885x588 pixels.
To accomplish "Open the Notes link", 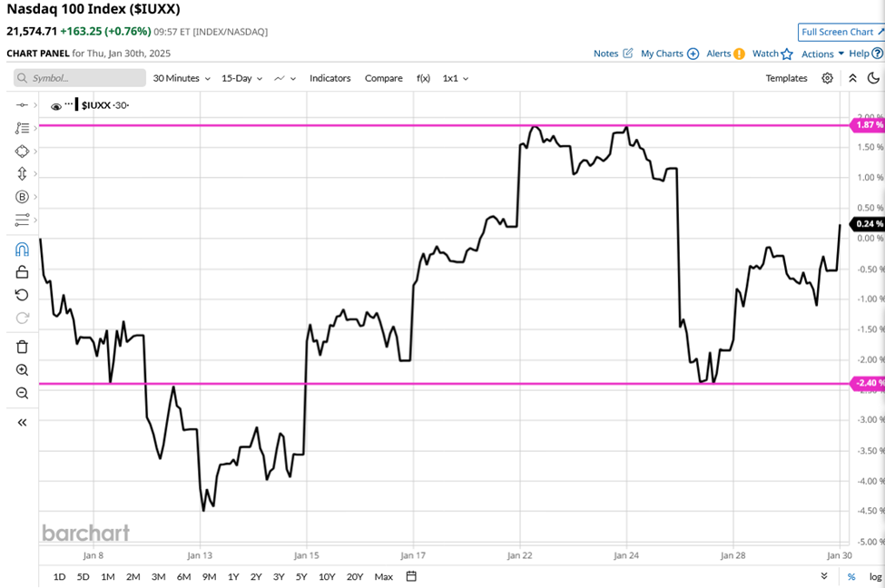I will 606,54.
